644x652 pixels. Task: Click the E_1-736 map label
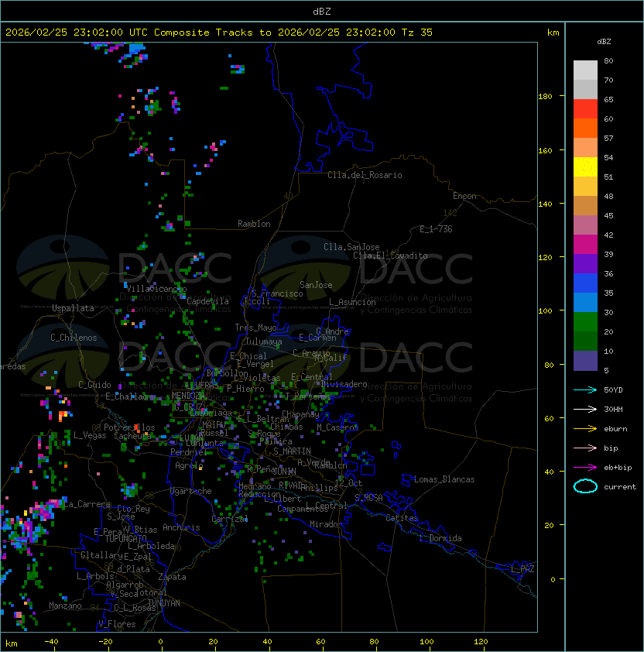tap(436, 229)
